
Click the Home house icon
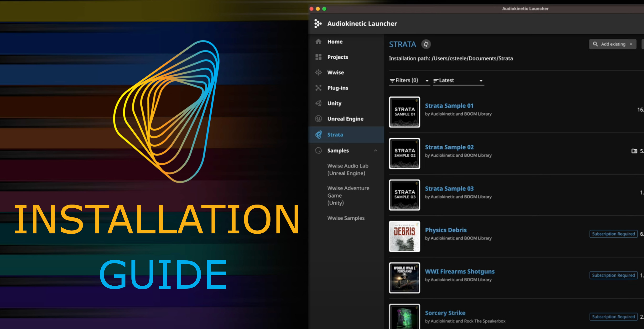pyautogui.click(x=318, y=41)
